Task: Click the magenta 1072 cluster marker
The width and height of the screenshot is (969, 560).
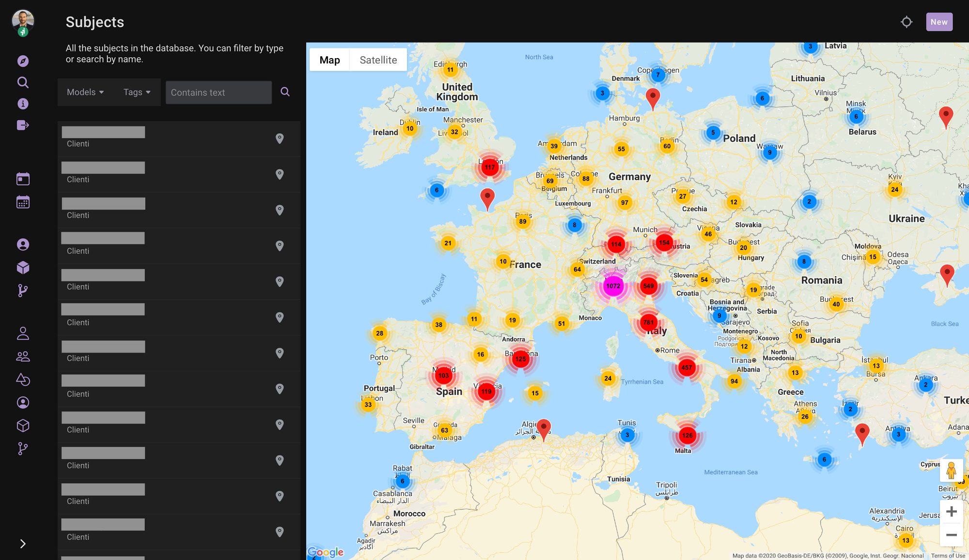Action: coord(613,286)
